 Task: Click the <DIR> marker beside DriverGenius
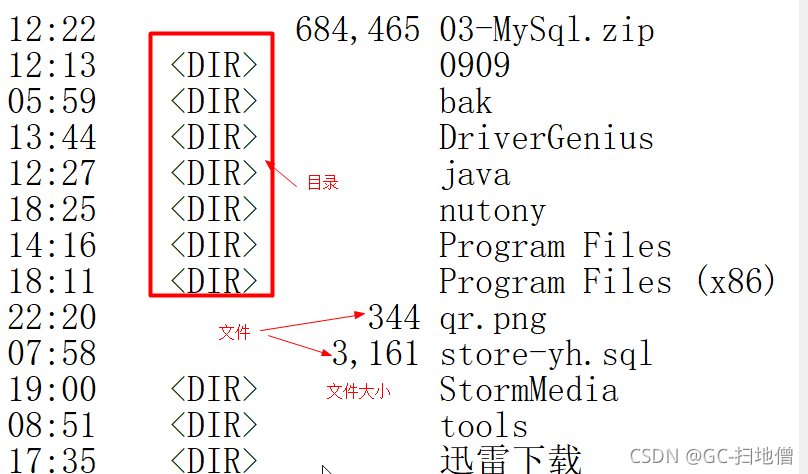(214, 138)
